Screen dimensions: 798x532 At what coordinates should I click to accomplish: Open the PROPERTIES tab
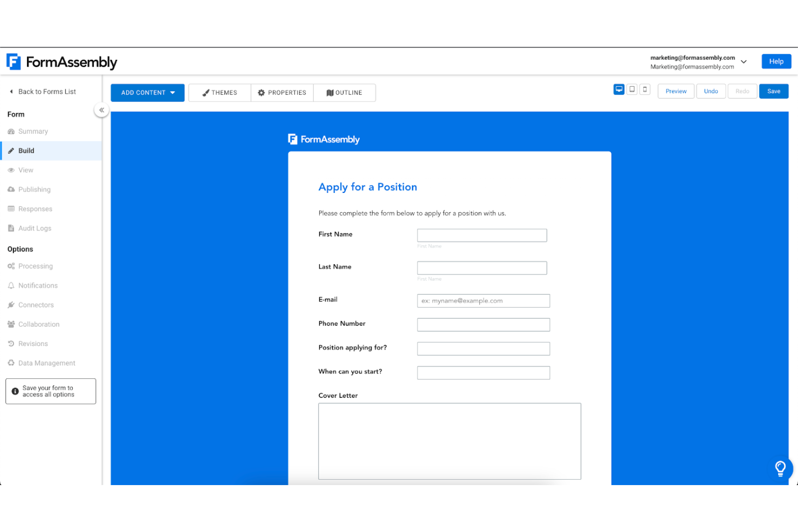click(282, 93)
